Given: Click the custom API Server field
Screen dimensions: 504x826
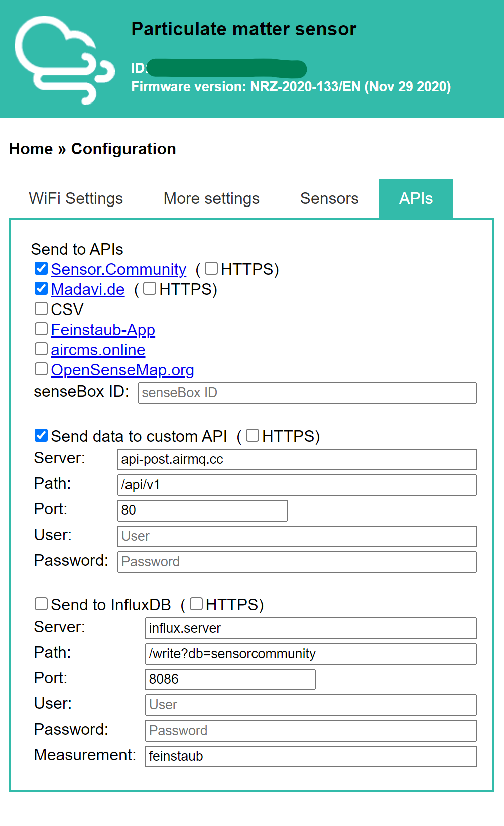Looking at the screenshot, I should point(297,459).
